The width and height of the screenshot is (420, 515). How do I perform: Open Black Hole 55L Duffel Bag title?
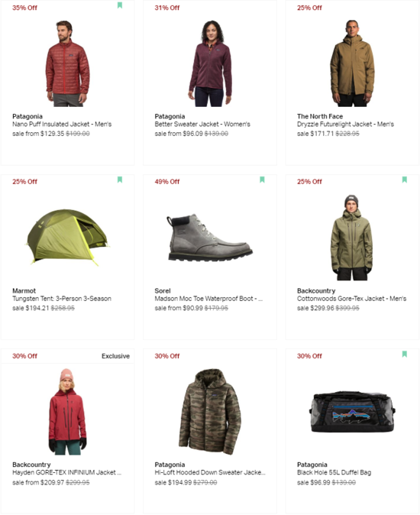334,472
